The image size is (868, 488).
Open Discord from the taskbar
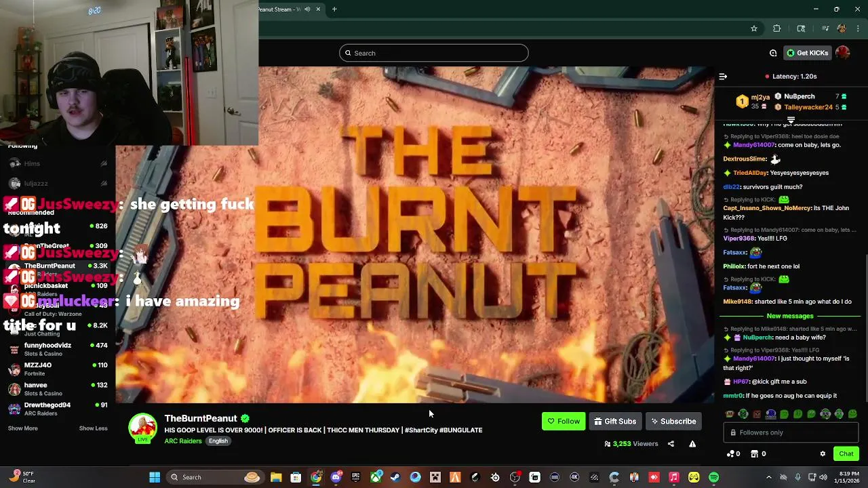click(x=336, y=477)
